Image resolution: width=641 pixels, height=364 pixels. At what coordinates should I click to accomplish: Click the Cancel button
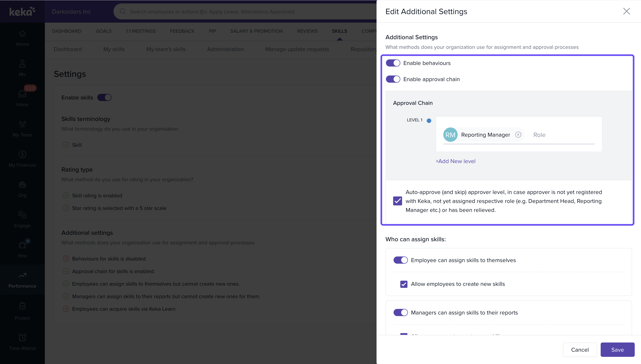coord(580,350)
